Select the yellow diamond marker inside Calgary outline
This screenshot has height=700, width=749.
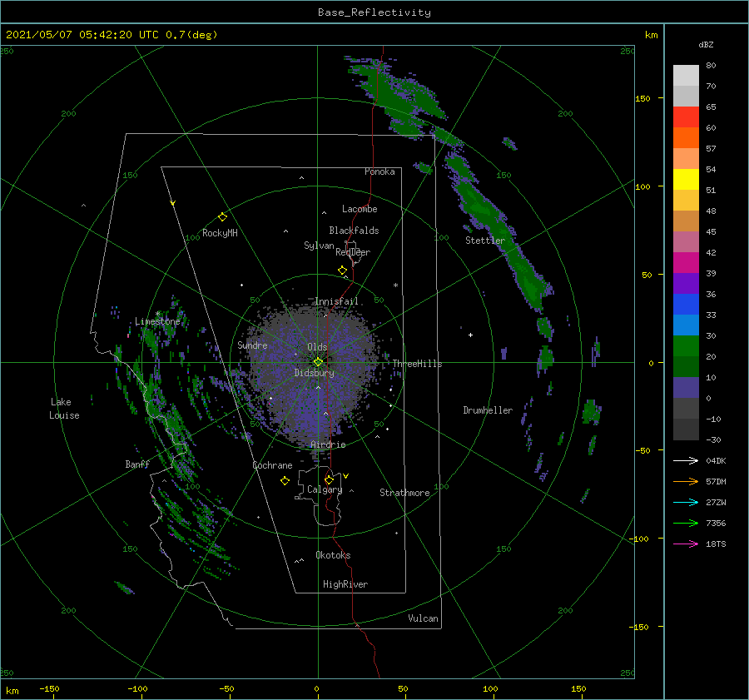click(329, 479)
